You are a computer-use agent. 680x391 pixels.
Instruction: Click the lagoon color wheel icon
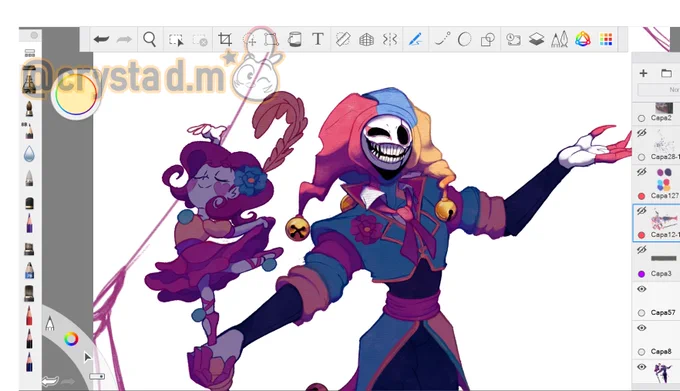(x=72, y=339)
